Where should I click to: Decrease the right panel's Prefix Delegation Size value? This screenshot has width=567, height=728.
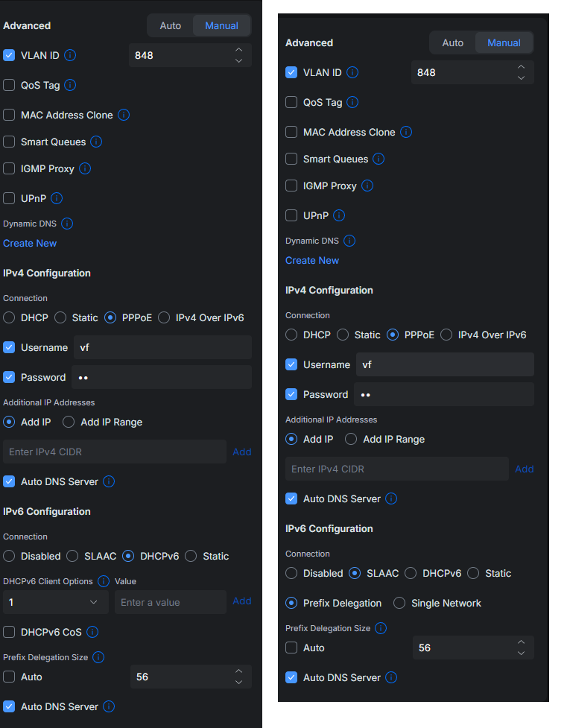pyautogui.click(x=521, y=653)
